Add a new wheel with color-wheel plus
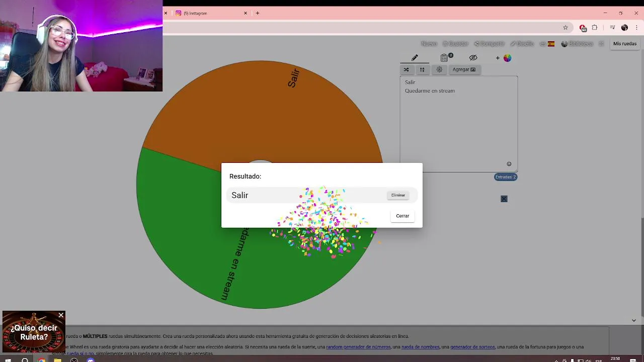The image size is (644, 362). point(504,58)
